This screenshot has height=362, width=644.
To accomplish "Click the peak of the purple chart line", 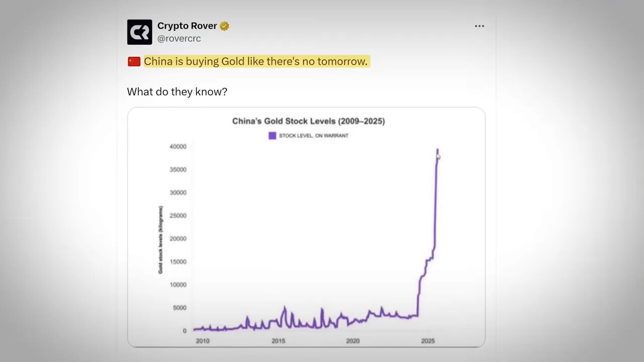I will (437, 150).
